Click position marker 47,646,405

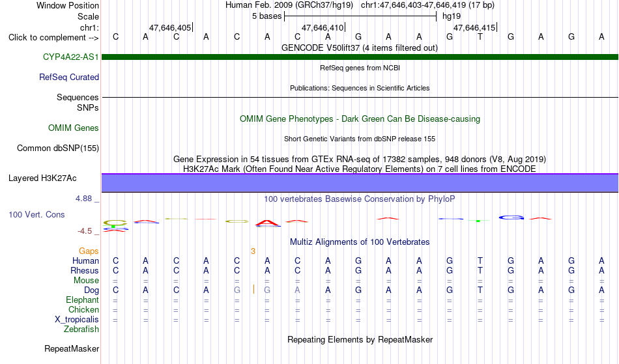(x=170, y=27)
